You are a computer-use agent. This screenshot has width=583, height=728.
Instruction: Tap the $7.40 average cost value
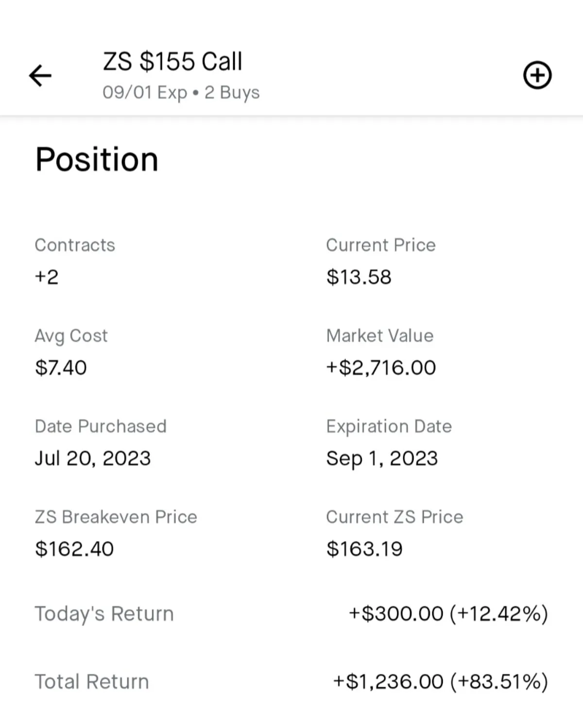coord(61,368)
